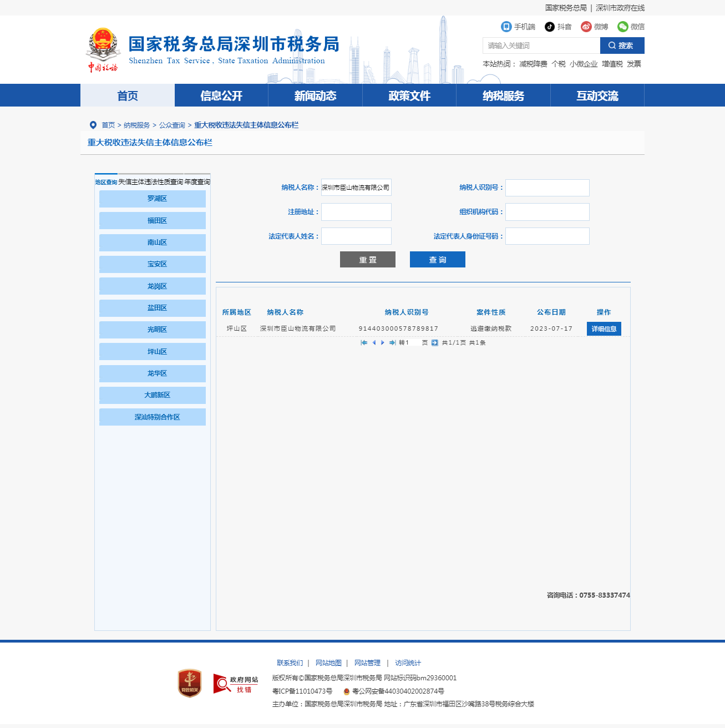Open the 纳税服务 navigation menu
Viewport: 725px width, 728px height.
point(503,95)
